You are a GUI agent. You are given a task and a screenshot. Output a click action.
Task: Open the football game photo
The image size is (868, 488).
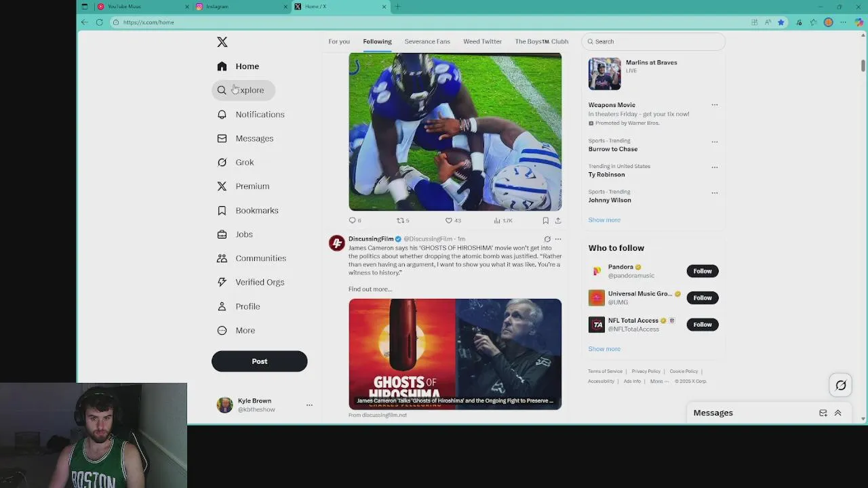pyautogui.click(x=455, y=132)
